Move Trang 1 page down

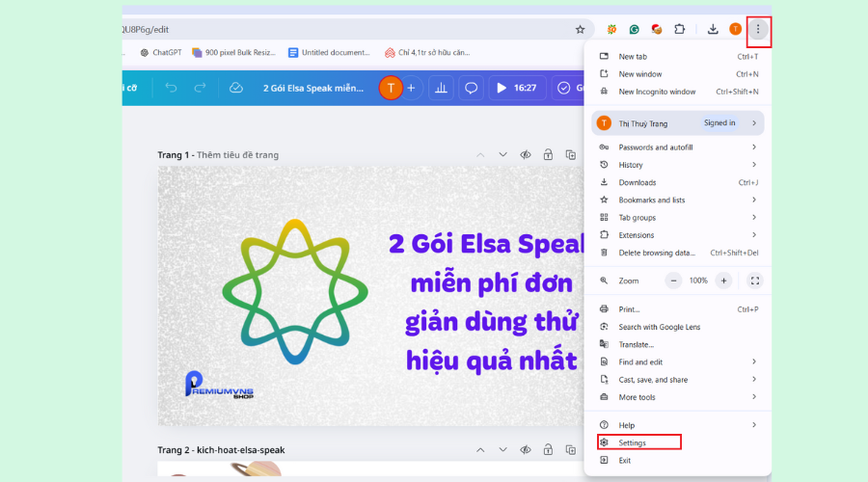click(502, 155)
